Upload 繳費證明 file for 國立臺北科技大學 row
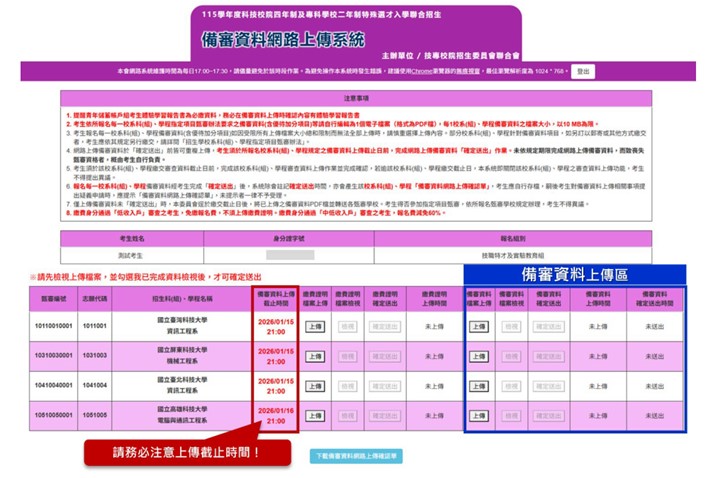The width and height of the screenshot is (718, 478). point(314,386)
